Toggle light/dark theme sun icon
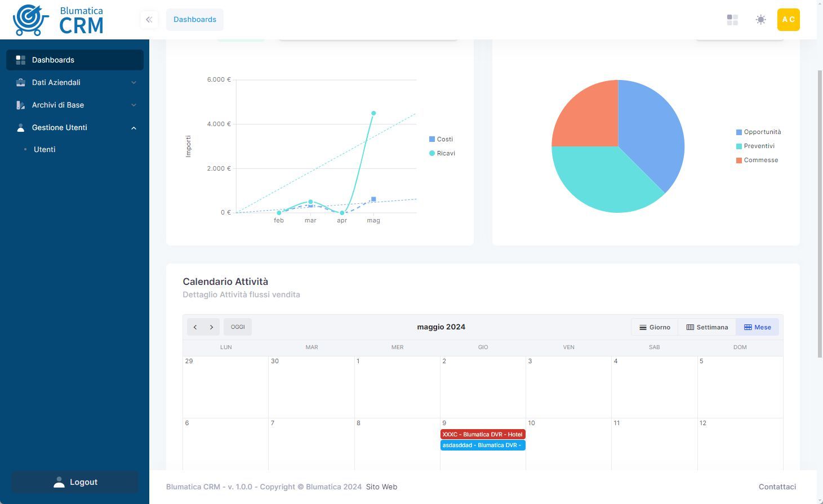 760,20
